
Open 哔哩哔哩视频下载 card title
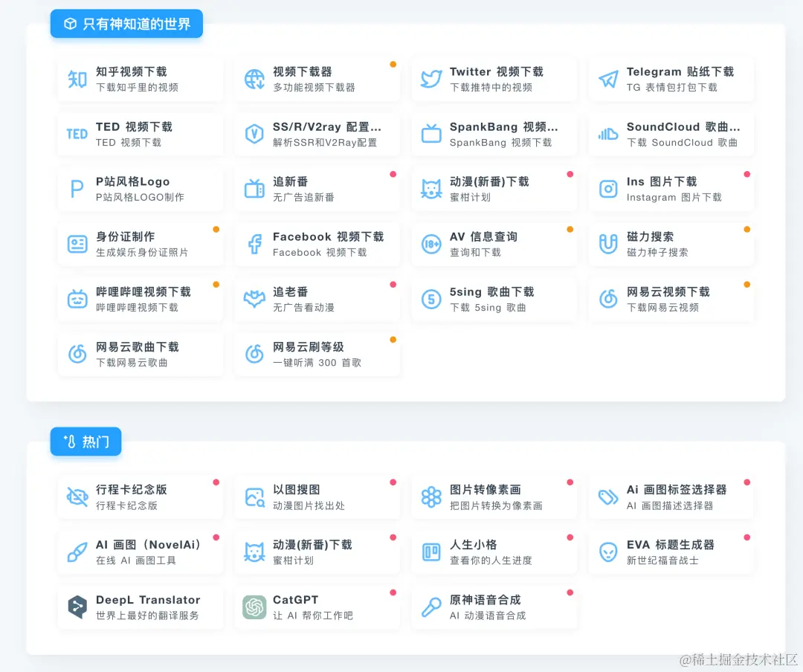click(143, 292)
